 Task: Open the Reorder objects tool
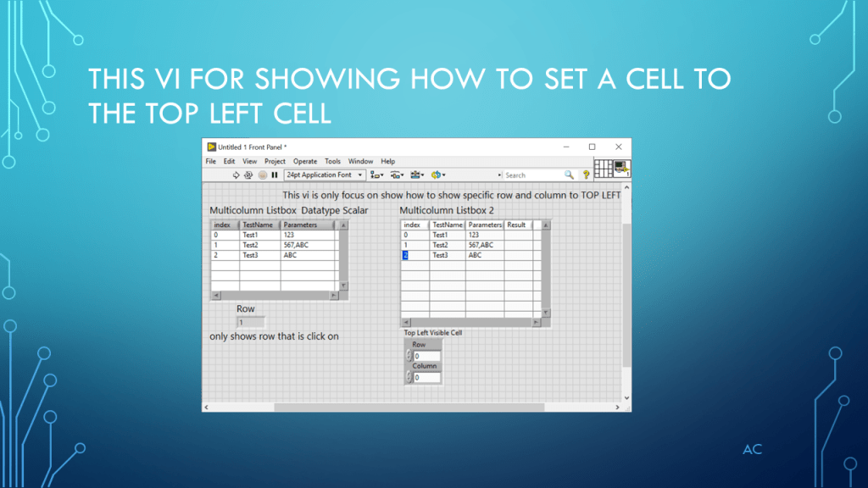437,175
